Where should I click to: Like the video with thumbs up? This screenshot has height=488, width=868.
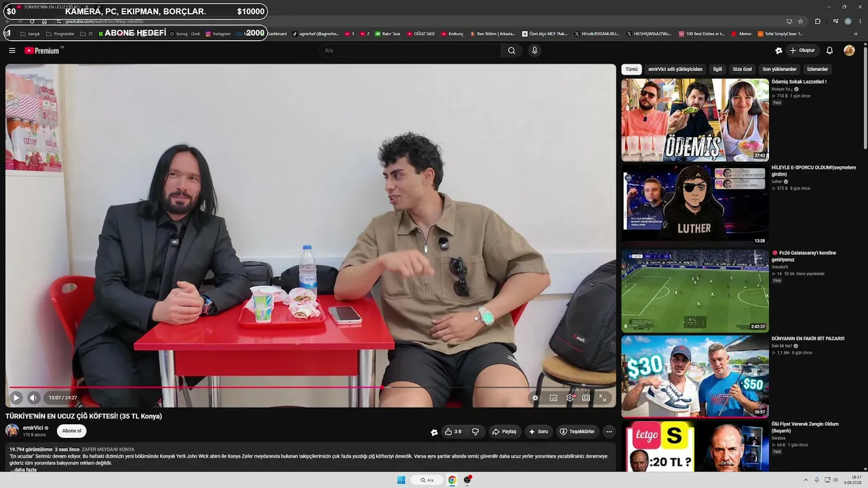452,432
